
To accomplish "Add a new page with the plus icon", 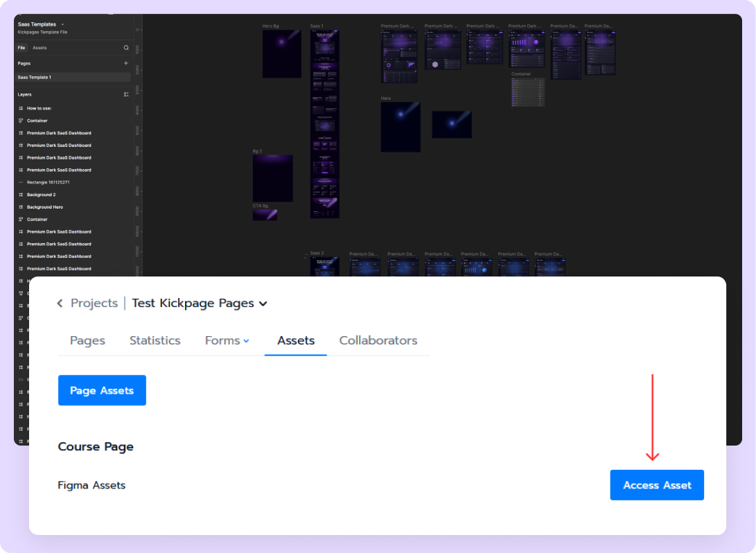I will [x=126, y=63].
